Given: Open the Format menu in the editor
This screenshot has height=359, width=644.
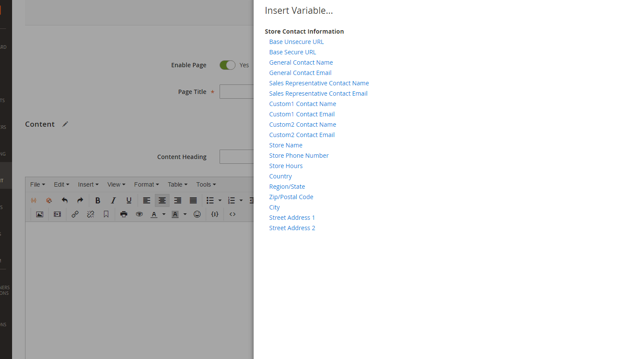Looking at the screenshot, I should click(x=146, y=184).
